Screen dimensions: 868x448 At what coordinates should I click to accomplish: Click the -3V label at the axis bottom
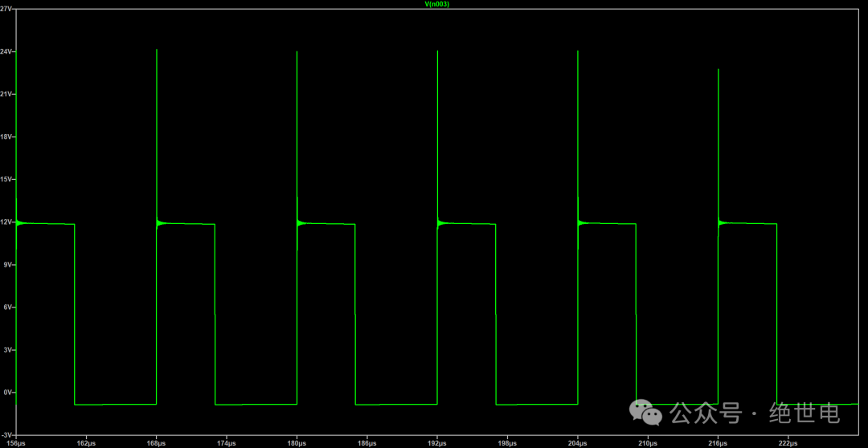pos(7,432)
